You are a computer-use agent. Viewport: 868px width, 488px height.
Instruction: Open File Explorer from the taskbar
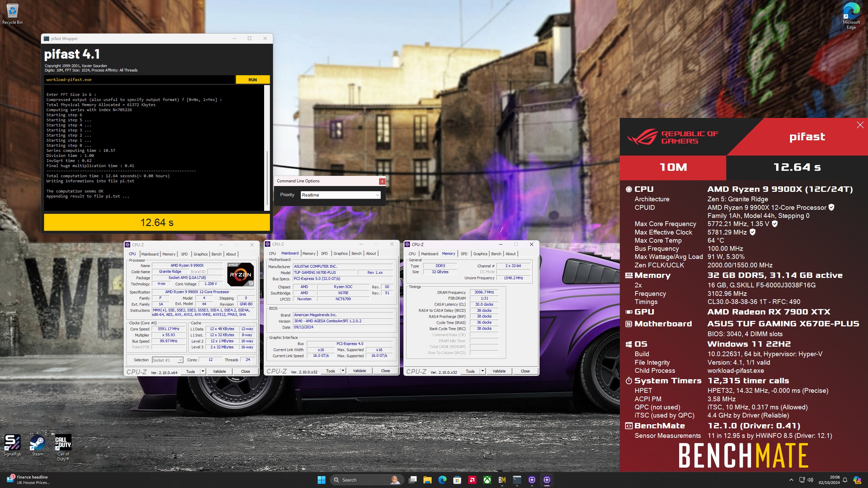pyautogui.click(x=428, y=480)
